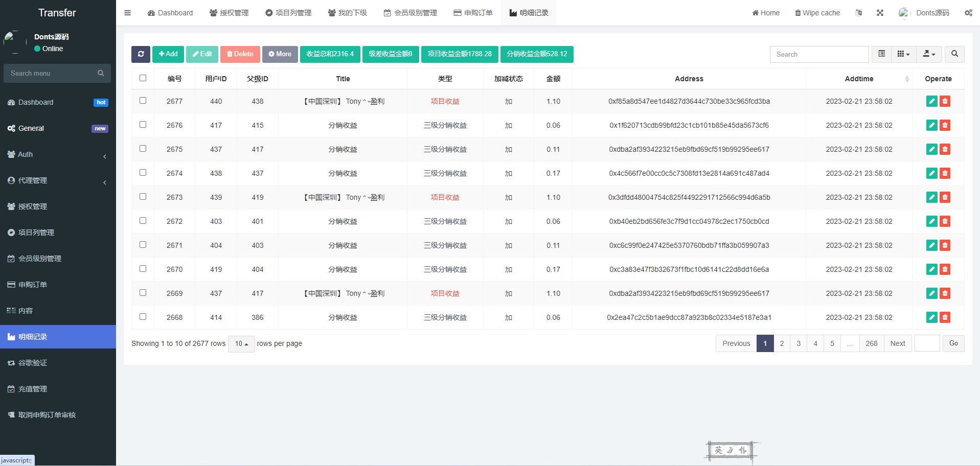Click the refresh table icon button
This screenshot has height=466, width=980.
[141, 54]
